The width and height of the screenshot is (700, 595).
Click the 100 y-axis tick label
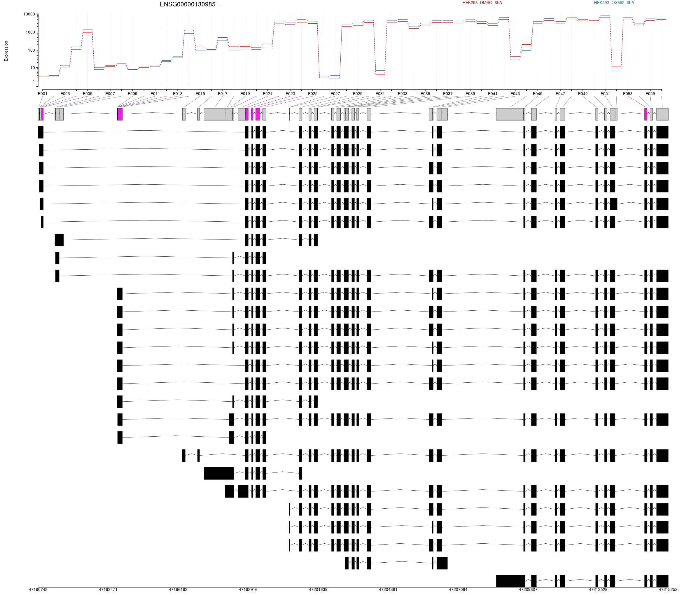pos(32,50)
